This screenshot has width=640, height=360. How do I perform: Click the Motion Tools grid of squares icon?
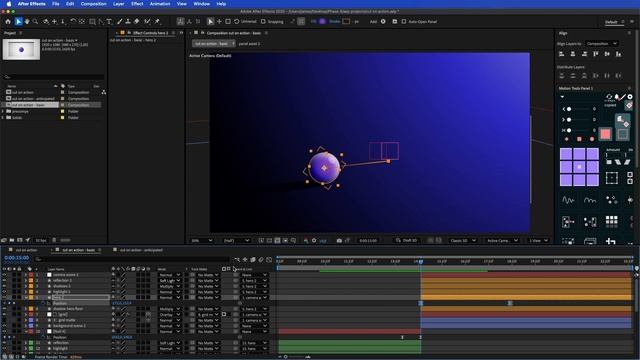coord(611,221)
